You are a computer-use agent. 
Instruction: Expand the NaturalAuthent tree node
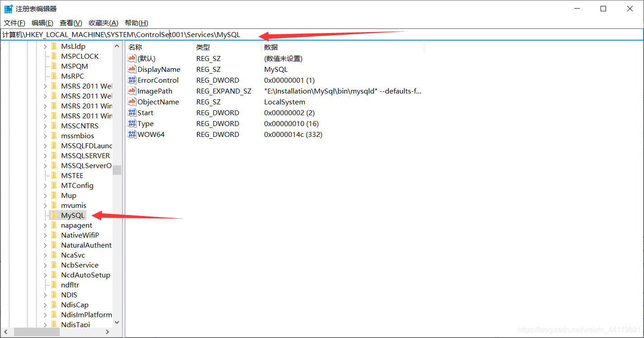coord(45,245)
